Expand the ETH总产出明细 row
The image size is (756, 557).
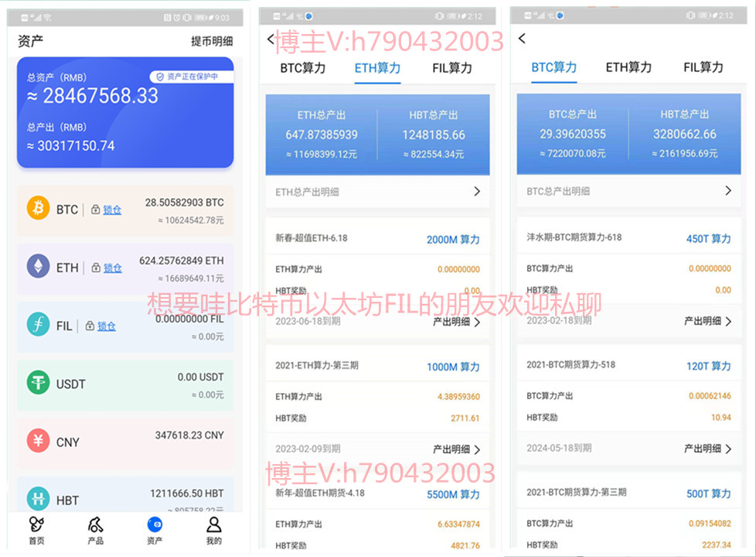pos(377,191)
